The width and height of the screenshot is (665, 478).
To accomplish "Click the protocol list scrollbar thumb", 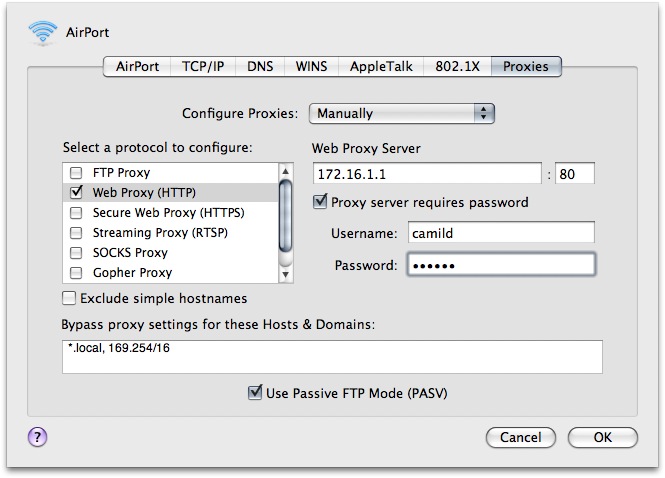I will coord(285,215).
